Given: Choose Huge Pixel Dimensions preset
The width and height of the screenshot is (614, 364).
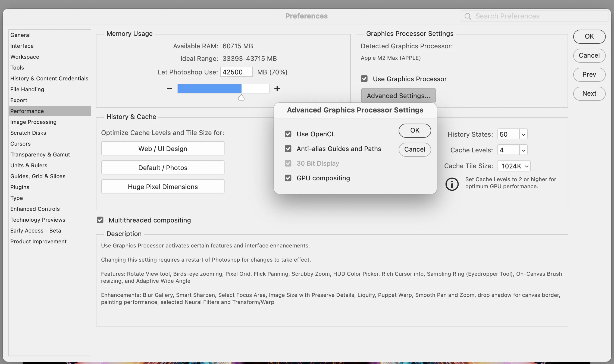Looking at the screenshot, I should point(163,187).
